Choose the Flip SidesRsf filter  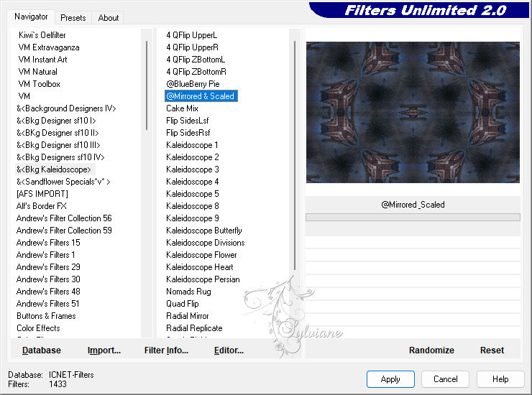(188, 133)
